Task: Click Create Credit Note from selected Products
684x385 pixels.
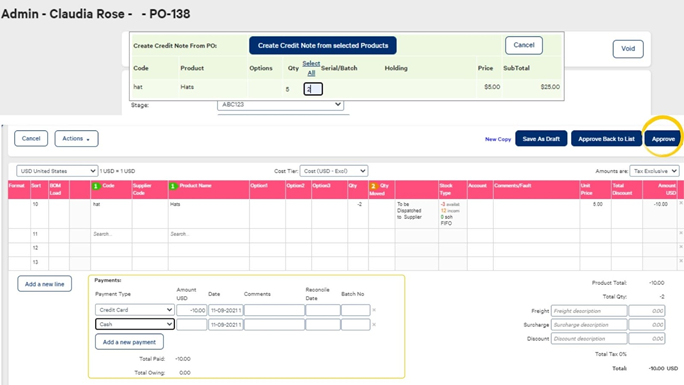Action: [x=323, y=45]
